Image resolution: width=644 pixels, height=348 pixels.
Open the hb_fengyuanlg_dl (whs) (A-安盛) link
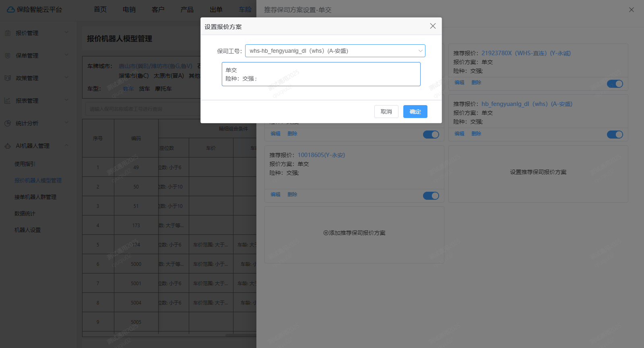click(x=527, y=104)
